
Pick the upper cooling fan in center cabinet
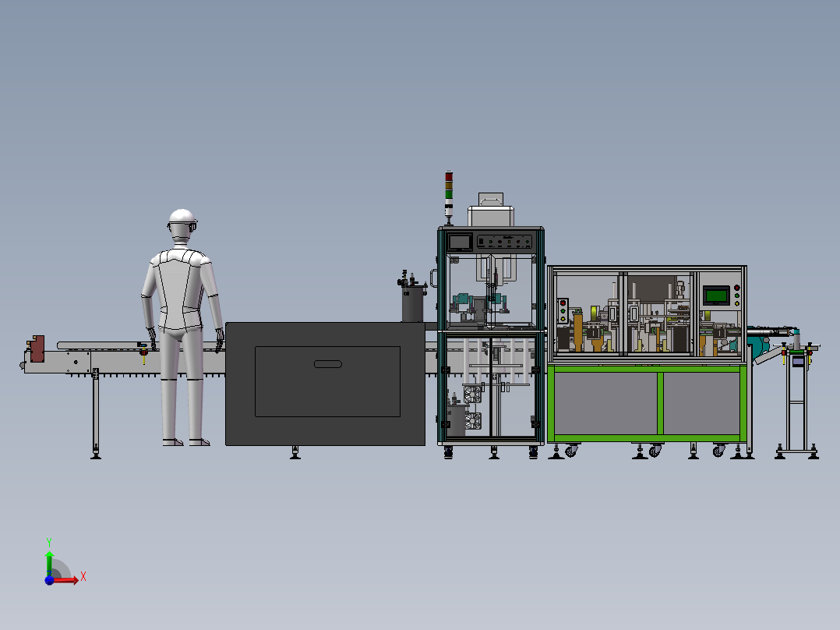[472, 394]
